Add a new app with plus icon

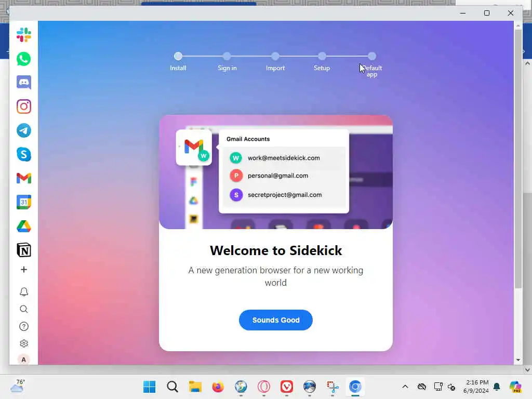(x=24, y=270)
